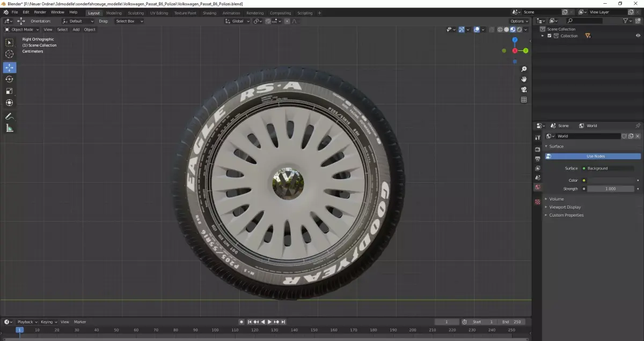Open the Playback popover in timeline
The height and width of the screenshot is (341, 644).
click(27, 322)
